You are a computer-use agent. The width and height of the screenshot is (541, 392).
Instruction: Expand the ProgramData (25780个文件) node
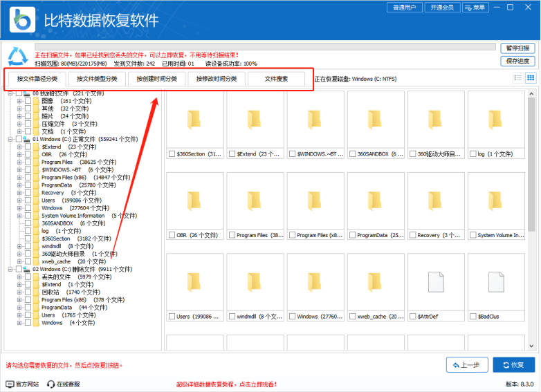pyautogui.click(x=19, y=185)
